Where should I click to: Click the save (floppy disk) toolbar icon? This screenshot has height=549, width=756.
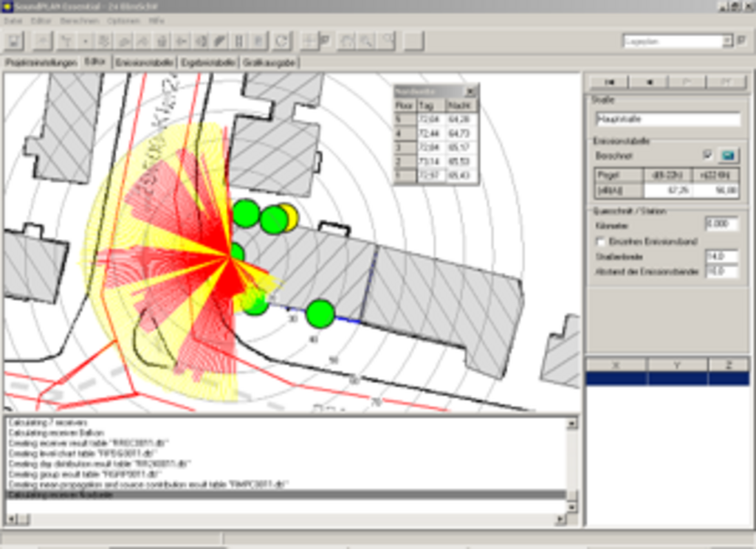click(x=14, y=41)
